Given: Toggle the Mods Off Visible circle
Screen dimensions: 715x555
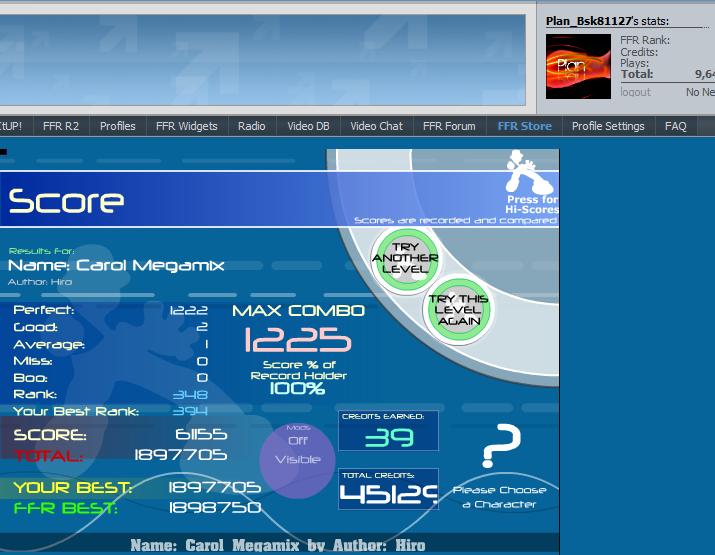Looking at the screenshot, I should [297, 460].
